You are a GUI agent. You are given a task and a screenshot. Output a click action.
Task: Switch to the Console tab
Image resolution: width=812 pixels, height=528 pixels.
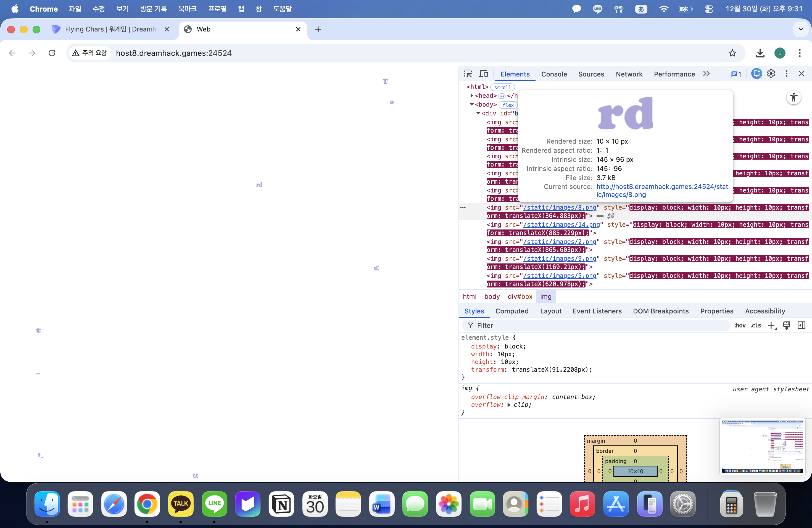(x=554, y=74)
